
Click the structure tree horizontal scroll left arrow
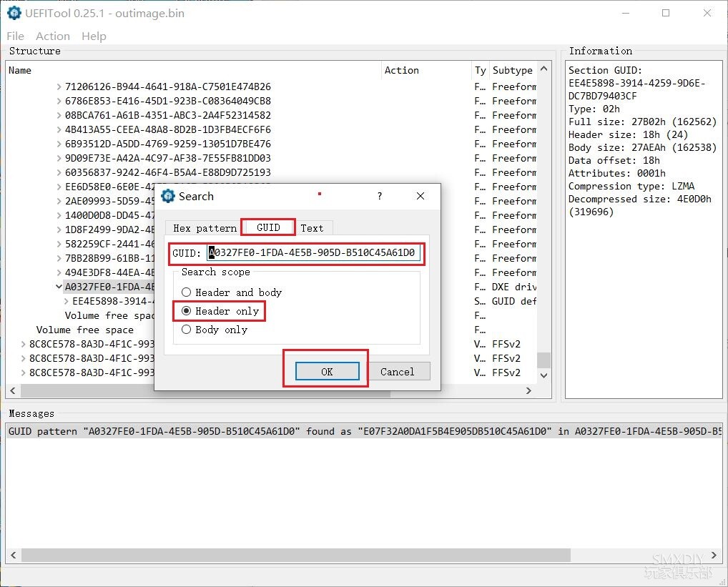[x=13, y=390]
